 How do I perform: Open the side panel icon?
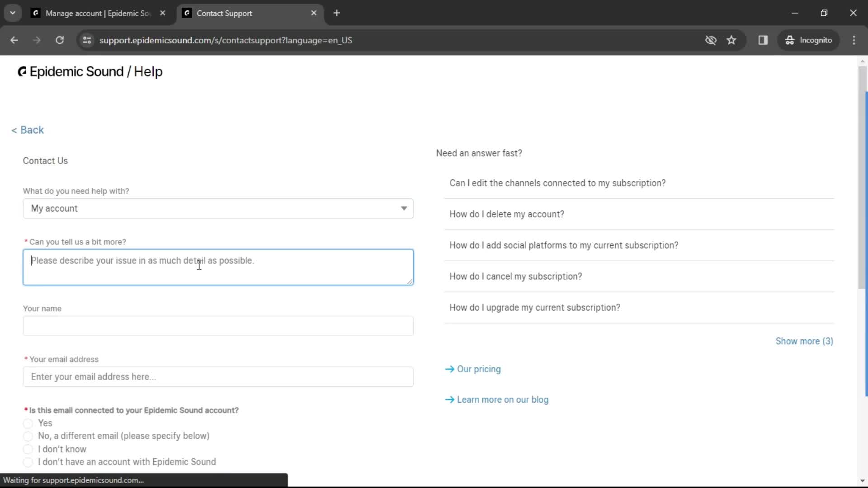[763, 40]
